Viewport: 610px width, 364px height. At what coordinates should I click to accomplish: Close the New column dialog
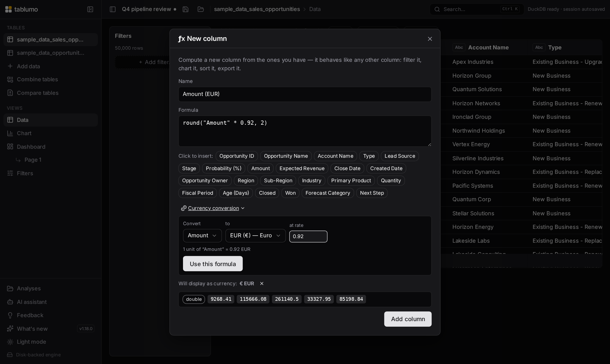point(430,39)
